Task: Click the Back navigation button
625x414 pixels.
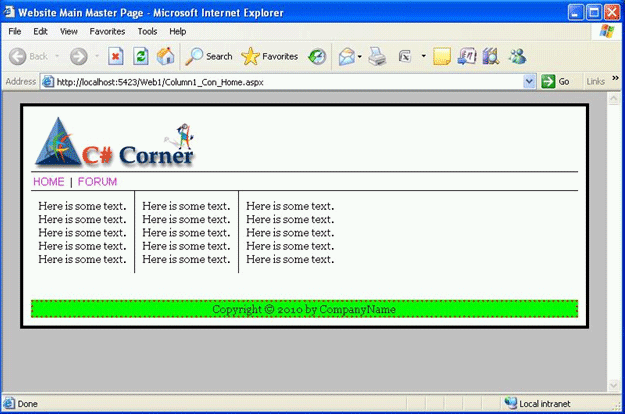Action: (x=28, y=57)
